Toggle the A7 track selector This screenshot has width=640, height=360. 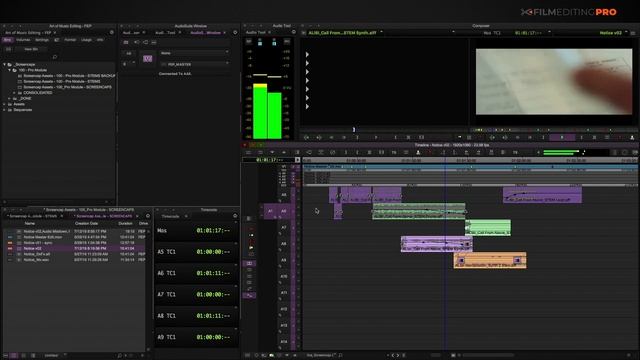click(284, 228)
